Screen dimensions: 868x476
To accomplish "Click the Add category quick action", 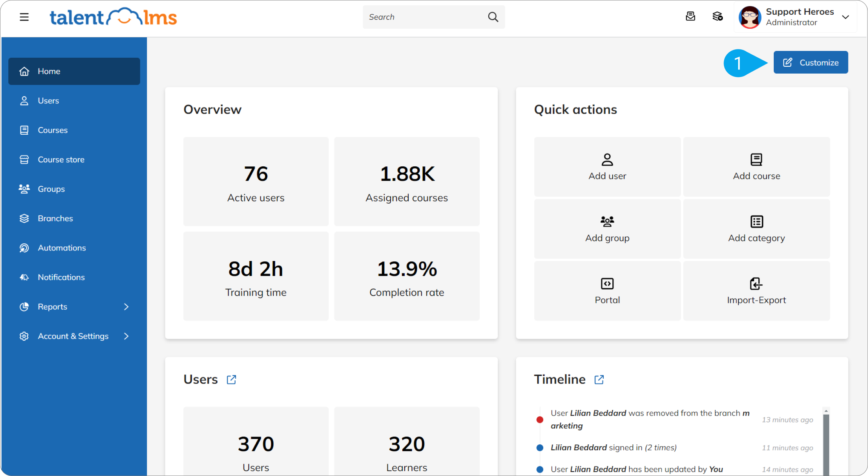I will coord(756,229).
